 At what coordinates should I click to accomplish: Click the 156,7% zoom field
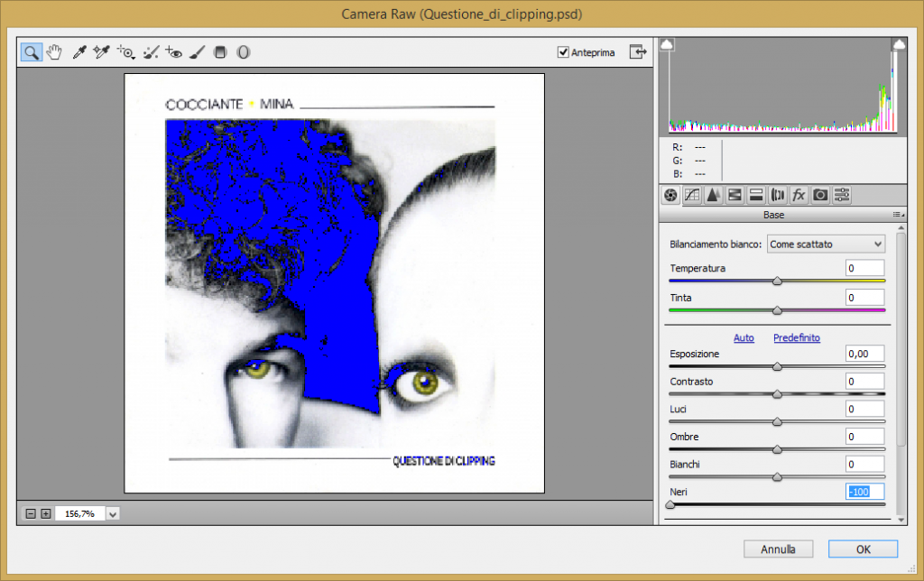point(80,514)
